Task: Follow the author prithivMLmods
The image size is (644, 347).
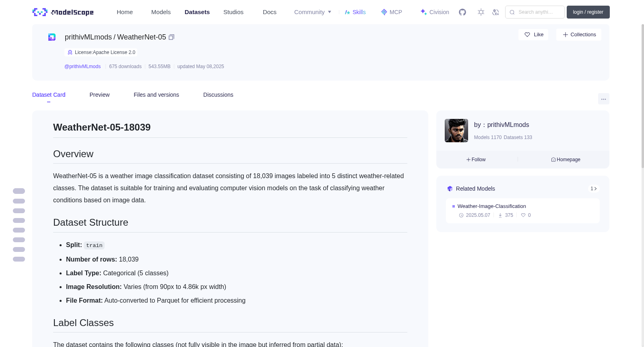Action: 476,160
